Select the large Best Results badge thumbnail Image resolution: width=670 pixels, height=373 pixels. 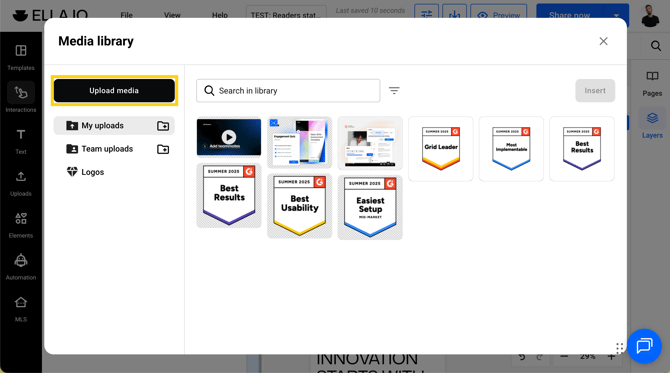point(229,195)
